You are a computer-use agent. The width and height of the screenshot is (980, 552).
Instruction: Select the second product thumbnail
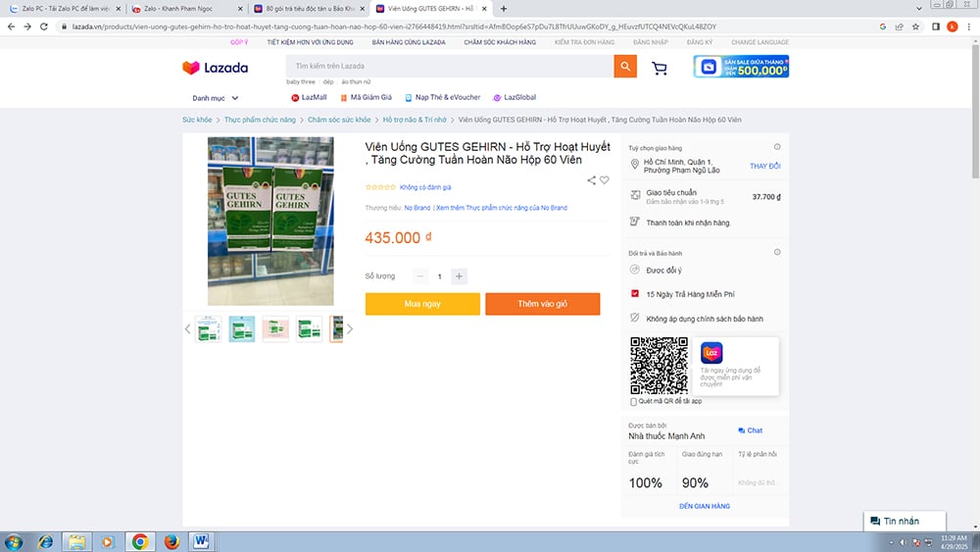point(242,328)
